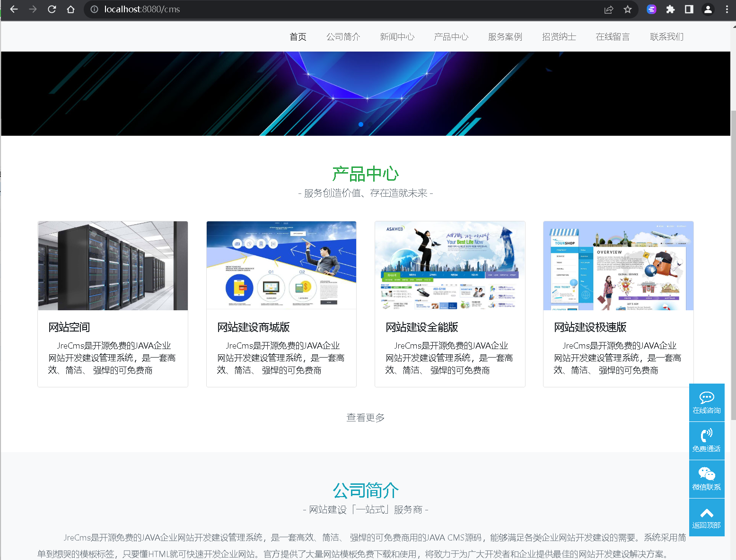
Task: Bookmark the page using the star icon
Action: (x=628, y=9)
